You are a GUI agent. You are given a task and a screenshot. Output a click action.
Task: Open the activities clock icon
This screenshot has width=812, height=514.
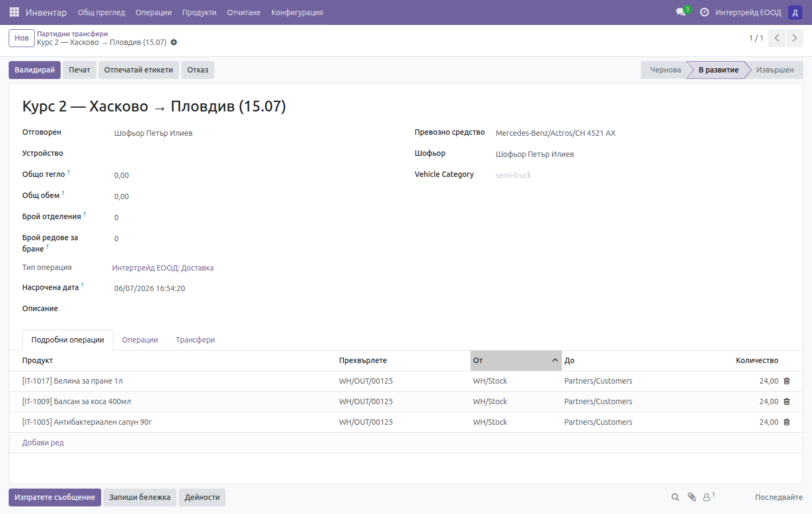click(x=704, y=12)
